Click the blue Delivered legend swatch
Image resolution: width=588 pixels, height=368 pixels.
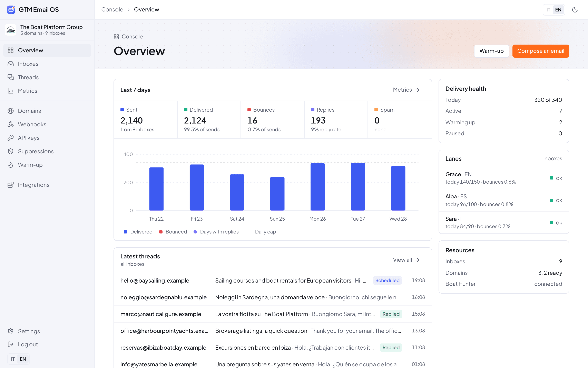pyautogui.click(x=125, y=232)
